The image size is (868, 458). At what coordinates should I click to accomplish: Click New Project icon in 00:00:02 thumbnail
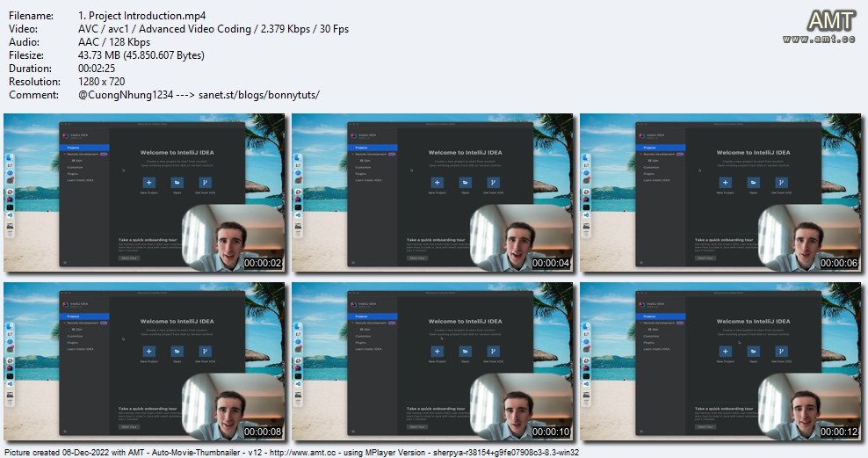[x=148, y=182]
